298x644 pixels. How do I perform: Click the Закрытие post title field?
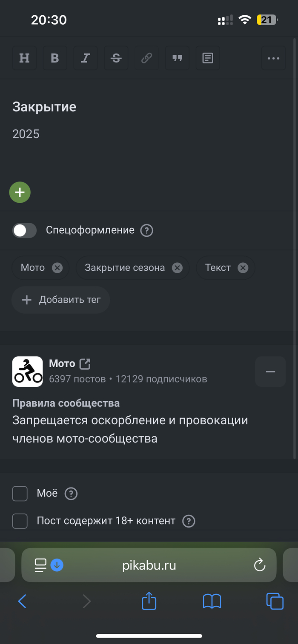[44, 107]
